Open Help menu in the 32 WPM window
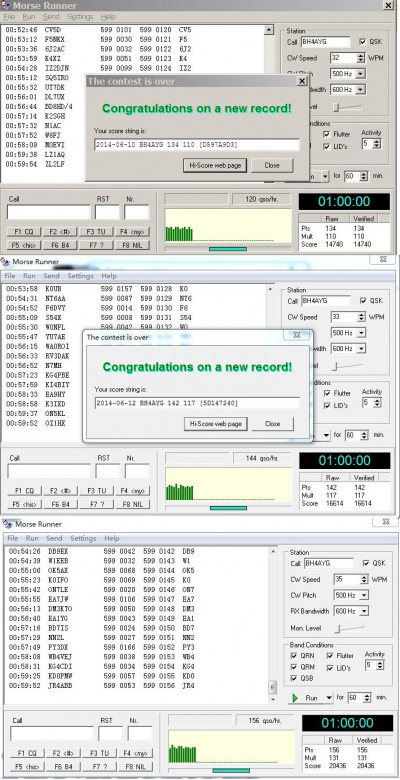400x780 pixels. pyautogui.click(x=108, y=17)
